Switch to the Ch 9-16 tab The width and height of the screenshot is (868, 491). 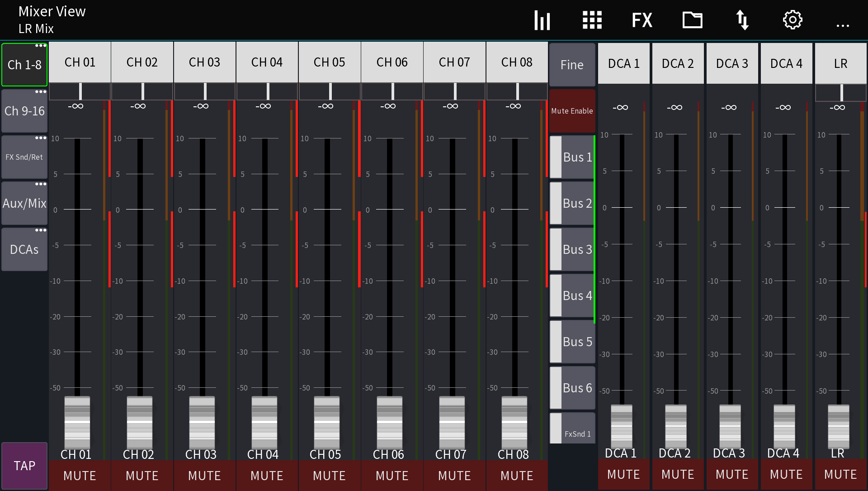point(24,111)
